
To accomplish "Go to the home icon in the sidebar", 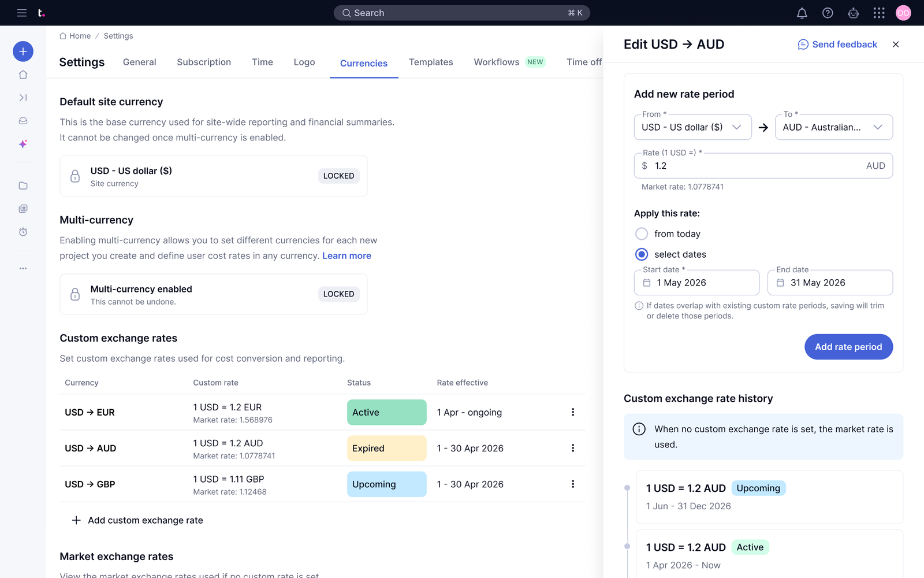I will 23,75.
